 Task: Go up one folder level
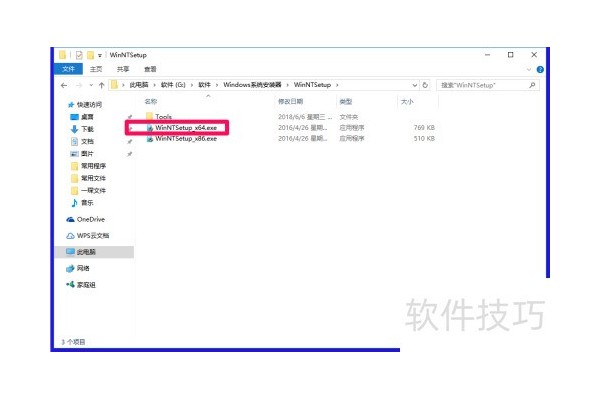tap(101, 85)
